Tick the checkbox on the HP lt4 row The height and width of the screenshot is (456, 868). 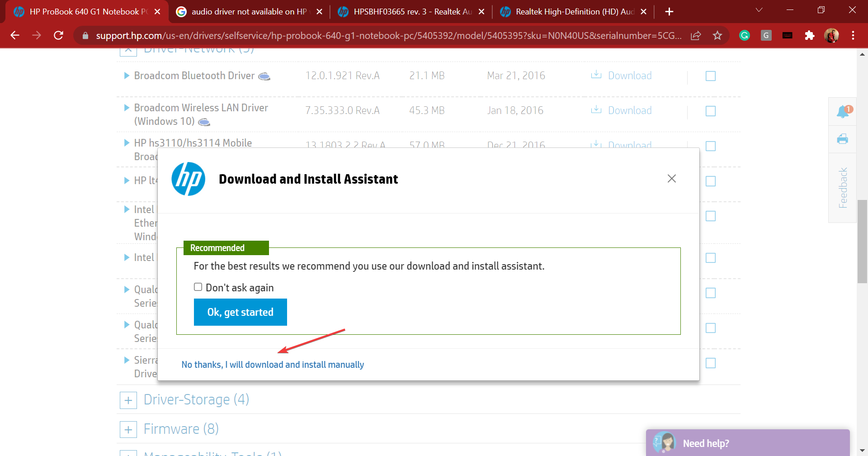coord(711,181)
